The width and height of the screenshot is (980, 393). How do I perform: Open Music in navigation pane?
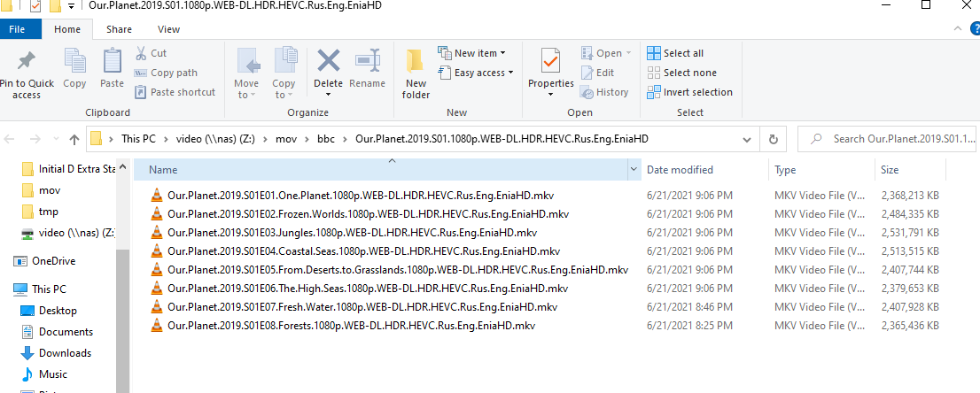tap(44, 374)
